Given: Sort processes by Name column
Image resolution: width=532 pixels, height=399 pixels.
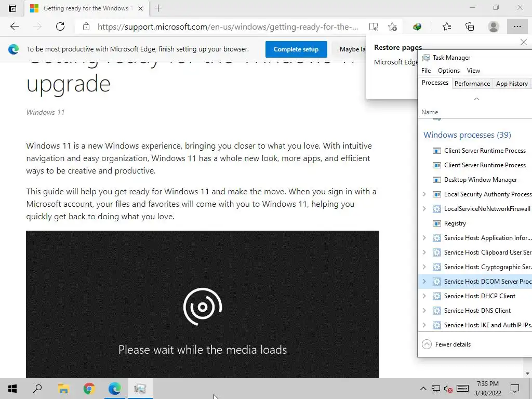Looking at the screenshot, I should click(x=430, y=112).
